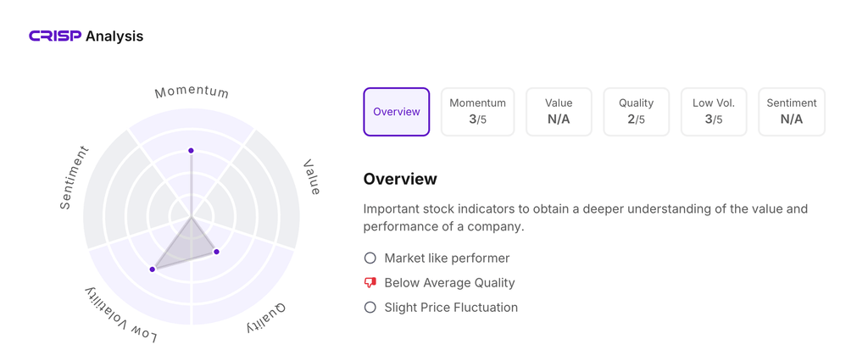The width and height of the screenshot is (868, 361).
Task: Click the red thumbs-down icon
Action: (x=370, y=282)
